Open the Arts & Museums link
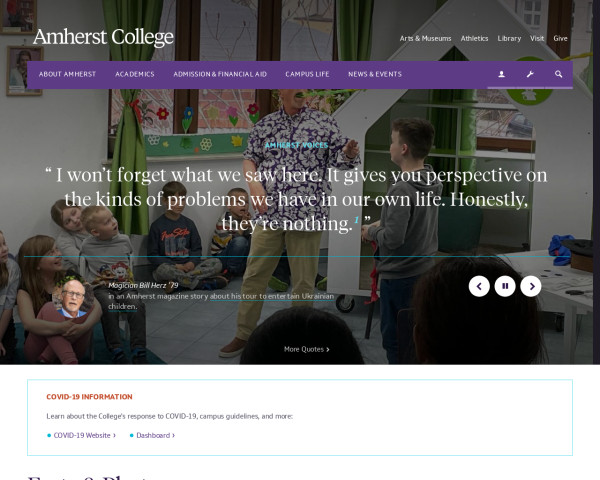The image size is (600, 480). [x=426, y=39]
